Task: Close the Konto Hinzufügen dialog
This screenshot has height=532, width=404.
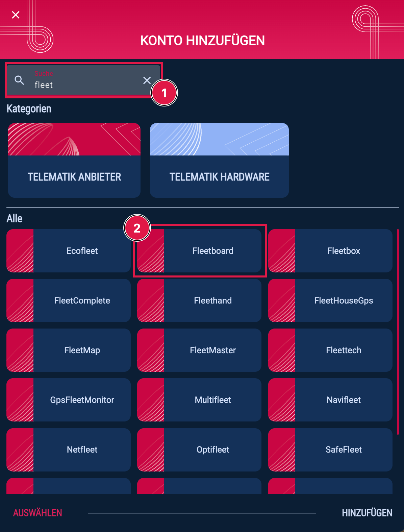Action: click(x=16, y=15)
